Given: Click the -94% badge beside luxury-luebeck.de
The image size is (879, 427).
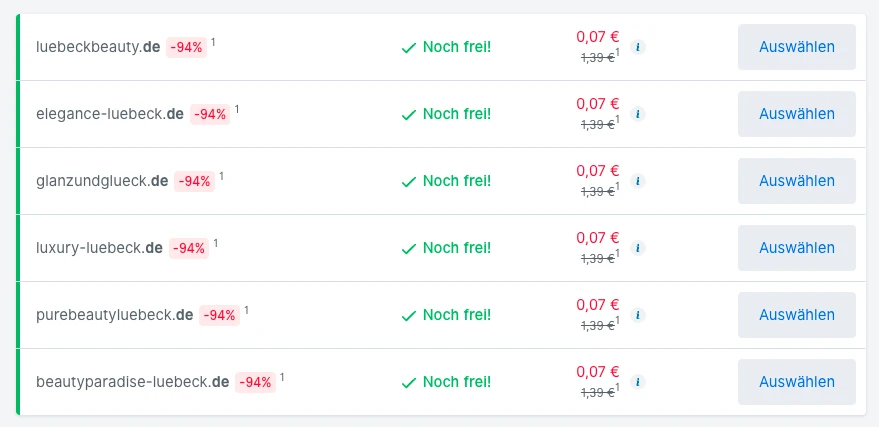Looking at the screenshot, I should [x=188, y=248].
